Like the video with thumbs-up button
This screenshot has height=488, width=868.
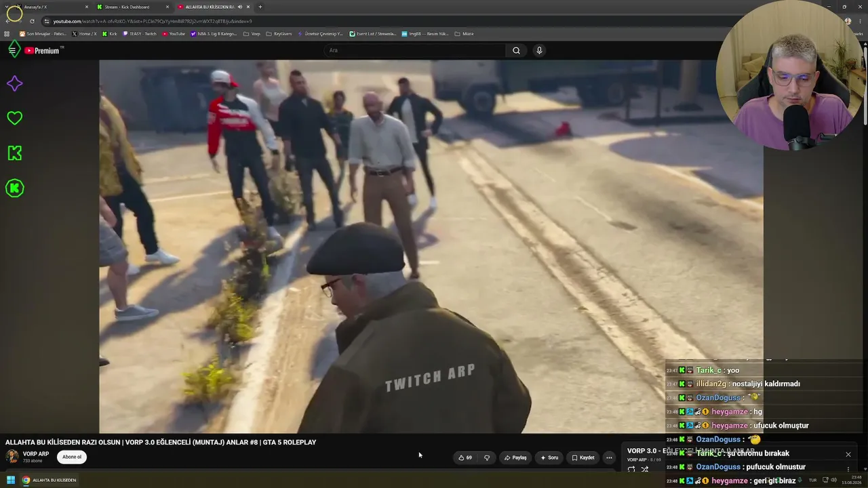465,457
